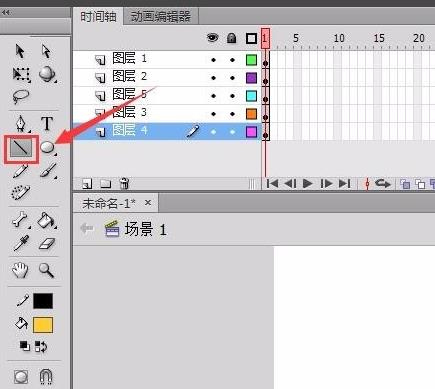This screenshot has height=389, width=435.
Task: Select the Deco tool
Action: (21, 193)
